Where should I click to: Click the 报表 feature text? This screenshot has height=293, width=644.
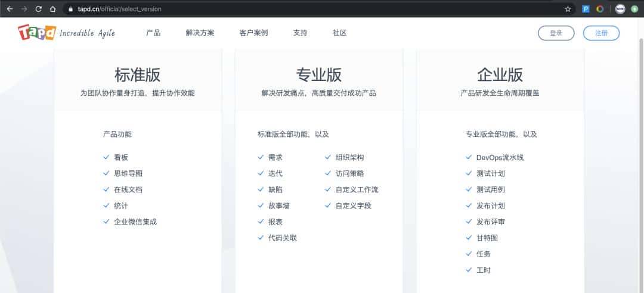[275, 222]
